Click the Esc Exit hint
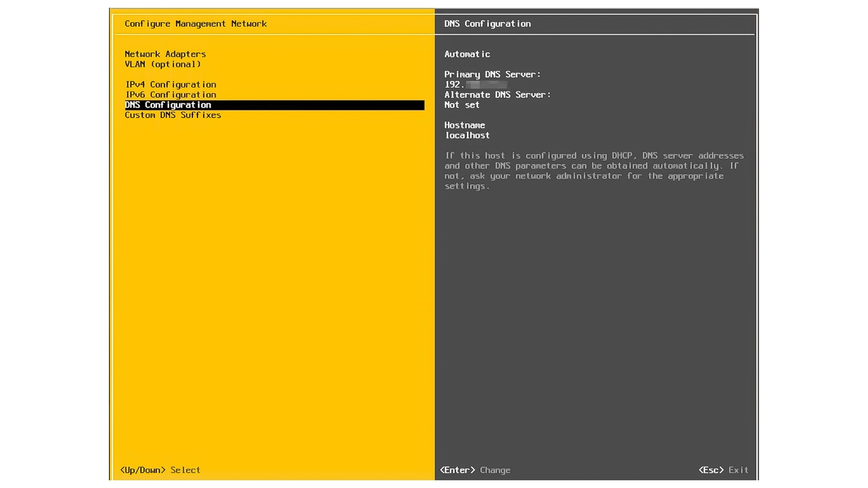The height and width of the screenshot is (488, 868). click(723, 470)
